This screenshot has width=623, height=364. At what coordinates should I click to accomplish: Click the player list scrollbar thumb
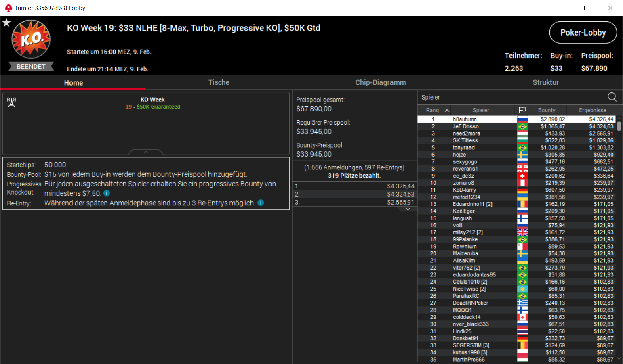[619, 126]
